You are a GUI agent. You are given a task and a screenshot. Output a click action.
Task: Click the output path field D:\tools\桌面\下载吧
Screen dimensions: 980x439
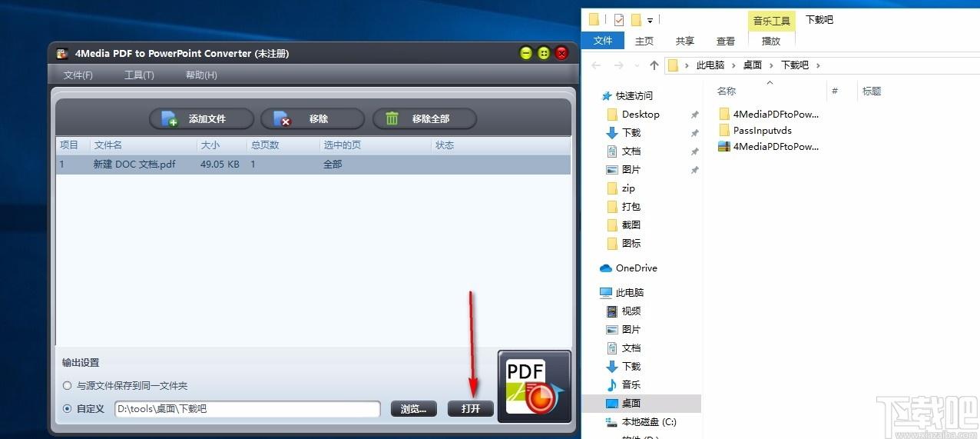(247, 409)
